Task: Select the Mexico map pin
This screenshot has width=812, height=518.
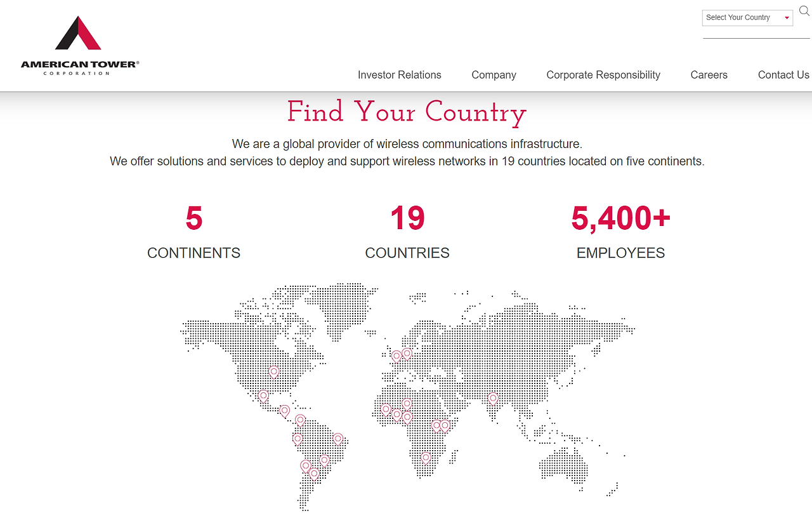Action: pyautogui.click(x=263, y=396)
